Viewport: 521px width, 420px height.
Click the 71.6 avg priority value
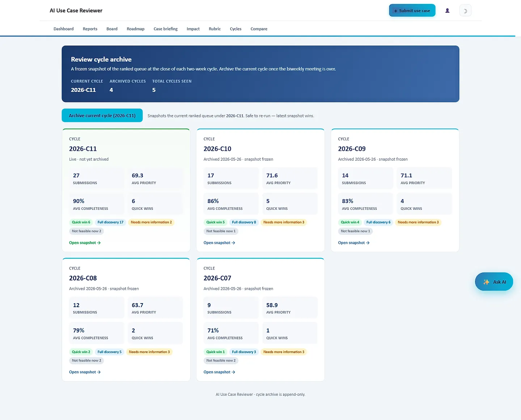pyautogui.click(x=272, y=175)
